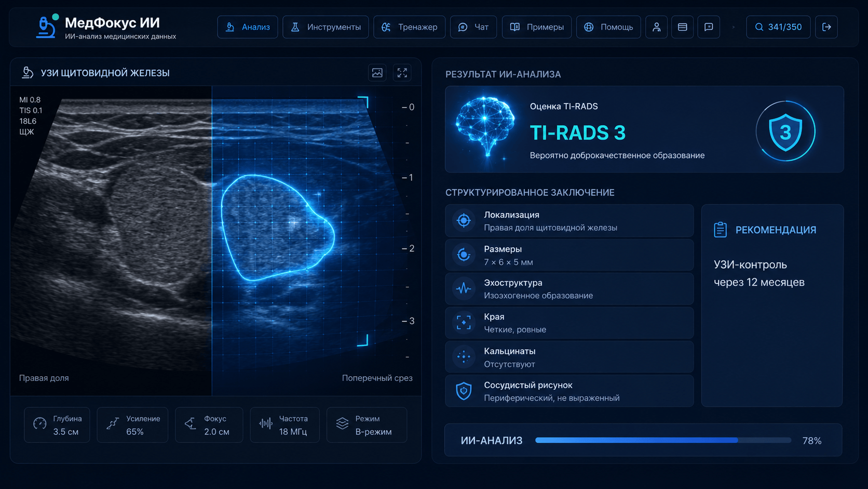Image resolution: width=868 pixels, height=489 pixels.
Task: Click the depth gauge icon
Action: tap(40, 424)
